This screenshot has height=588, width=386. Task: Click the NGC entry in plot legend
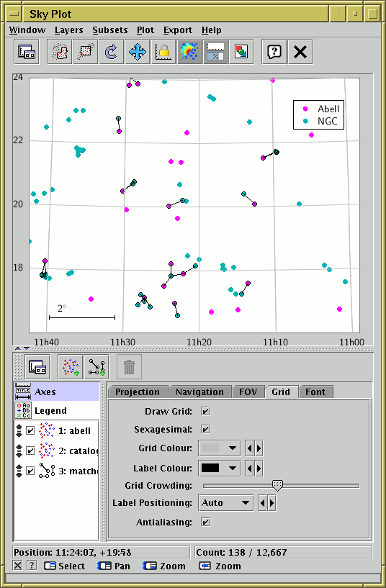click(x=320, y=121)
